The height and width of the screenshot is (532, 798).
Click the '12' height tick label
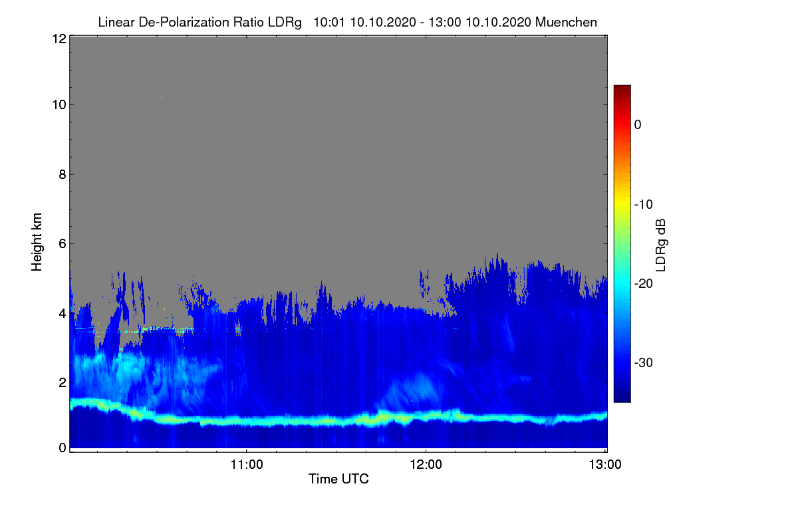pos(58,39)
